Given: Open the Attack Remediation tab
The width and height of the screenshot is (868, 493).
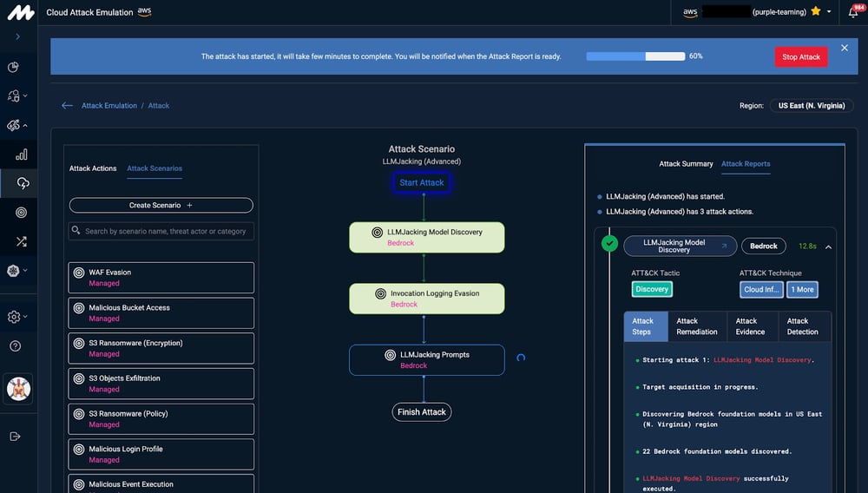Looking at the screenshot, I should click(x=697, y=326).
